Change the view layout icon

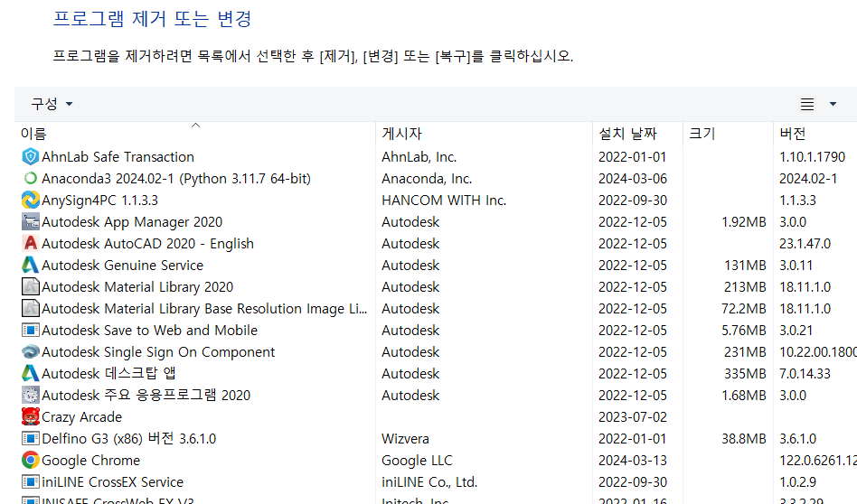807,104
